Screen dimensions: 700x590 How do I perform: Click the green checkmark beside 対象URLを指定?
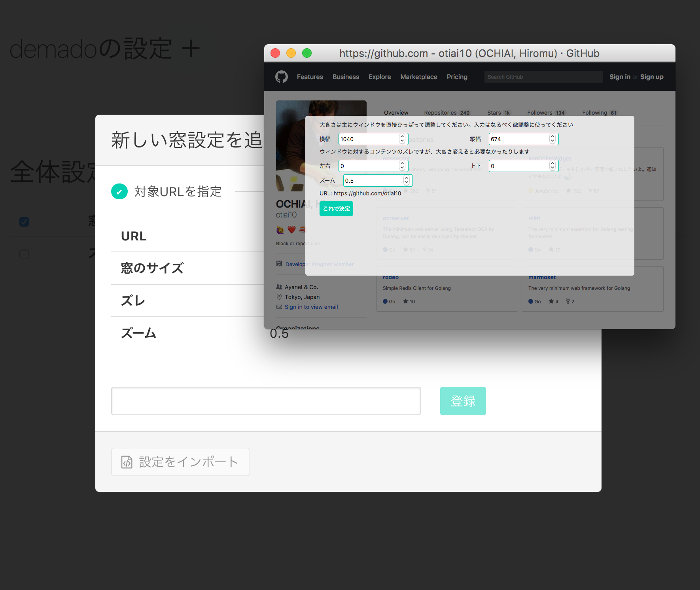[119, 191]
